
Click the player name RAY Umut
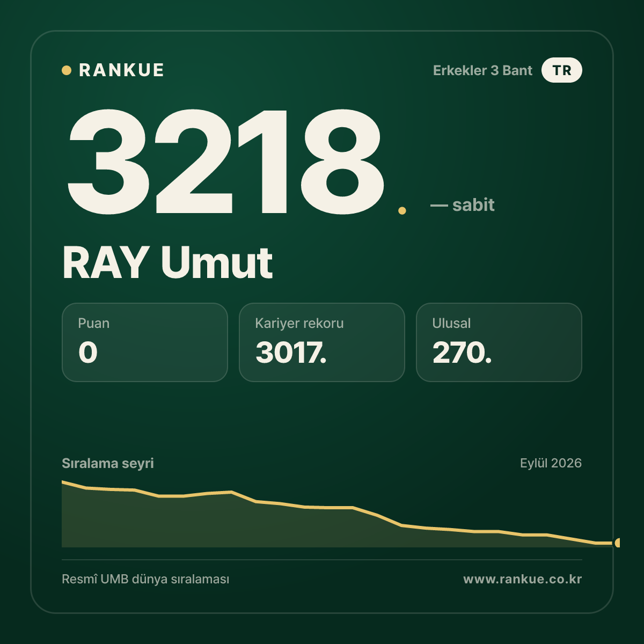coord(167,262)
